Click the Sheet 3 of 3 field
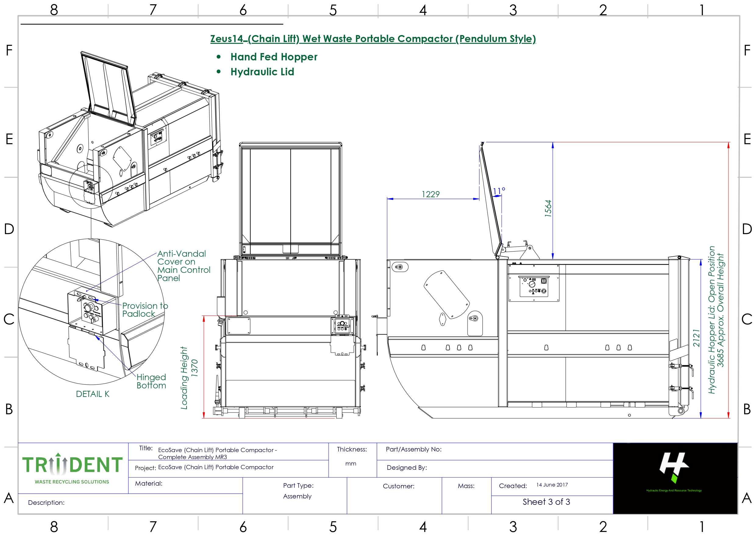The image size is (756, 535). tap(546, 502)
